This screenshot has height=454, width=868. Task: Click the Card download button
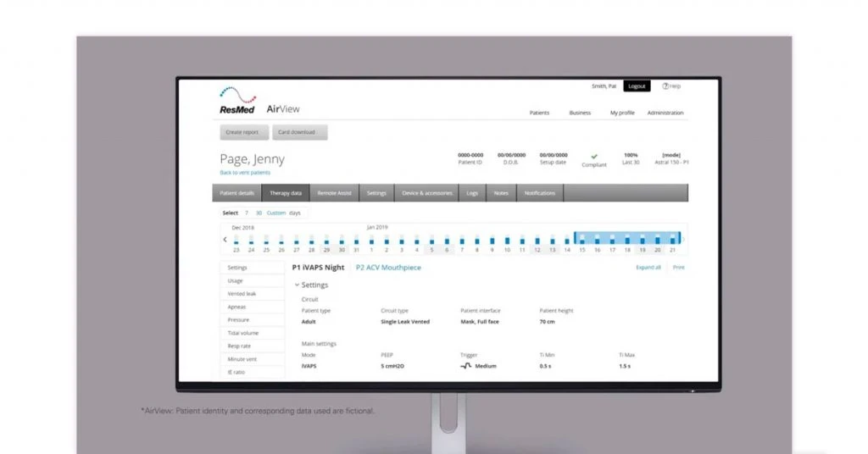pos(299,133)
